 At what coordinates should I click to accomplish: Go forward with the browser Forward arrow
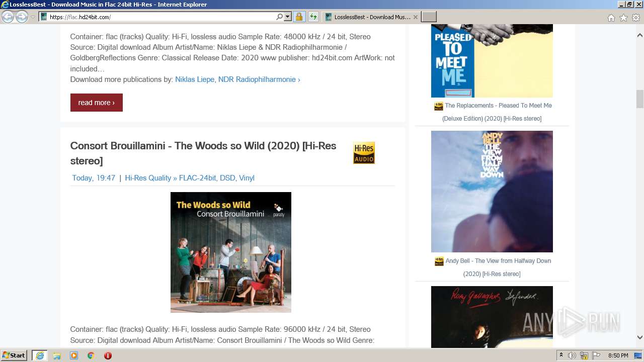coord(22,17)
